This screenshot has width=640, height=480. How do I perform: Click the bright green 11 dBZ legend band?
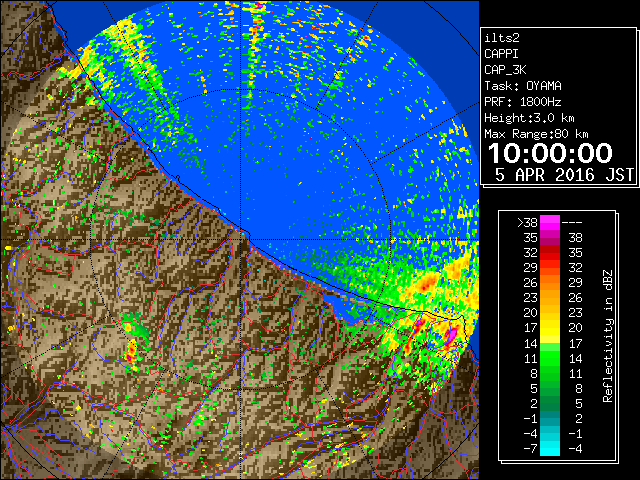(550, 358)
